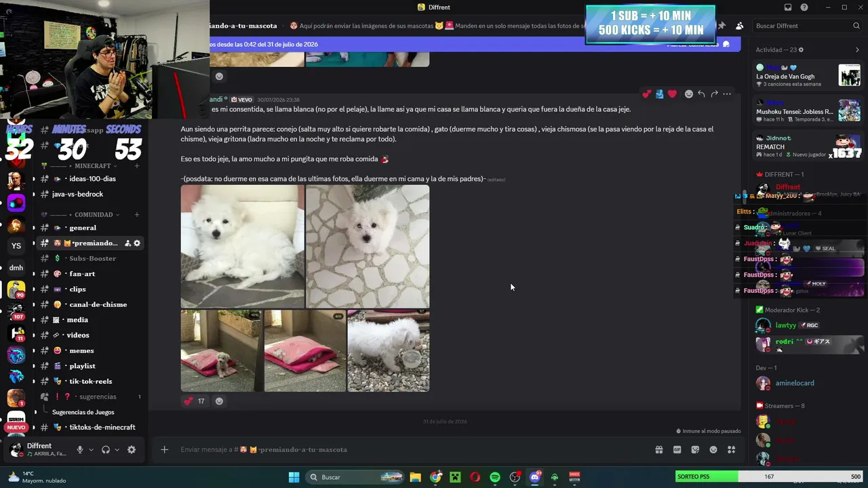Add a reaction from the message hover toolbar
The height and width of the screenshot is (488, 868).
click(x=688, y=94)
